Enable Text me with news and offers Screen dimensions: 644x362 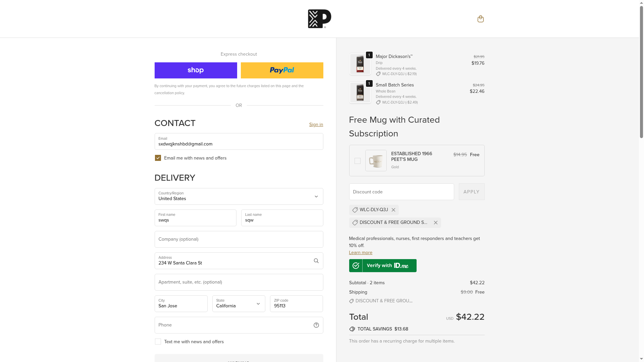tap(158, 342)
